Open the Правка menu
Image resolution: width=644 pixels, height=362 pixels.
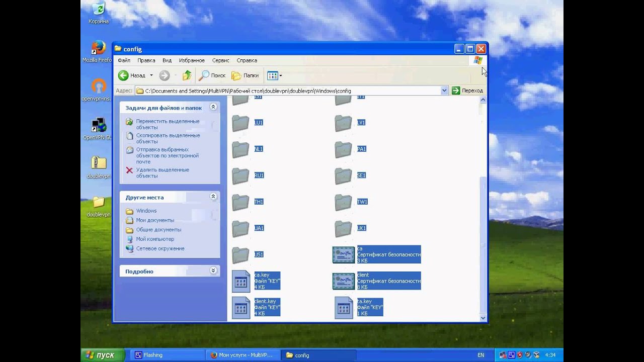point(146,60)
